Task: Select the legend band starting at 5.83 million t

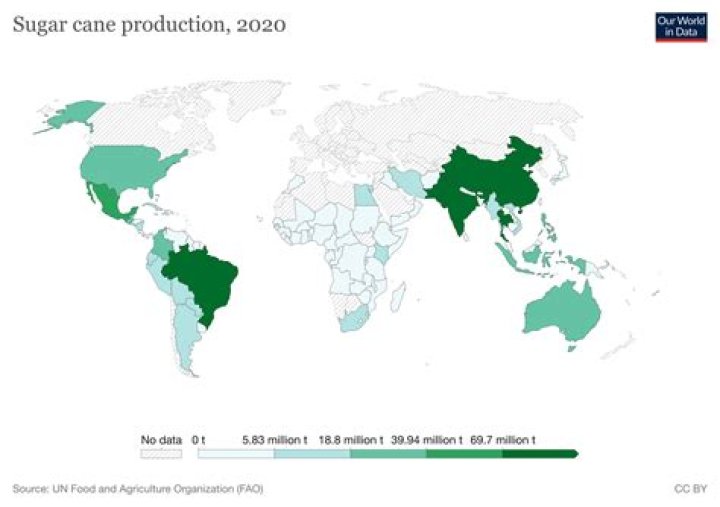Action: point(312,454)
